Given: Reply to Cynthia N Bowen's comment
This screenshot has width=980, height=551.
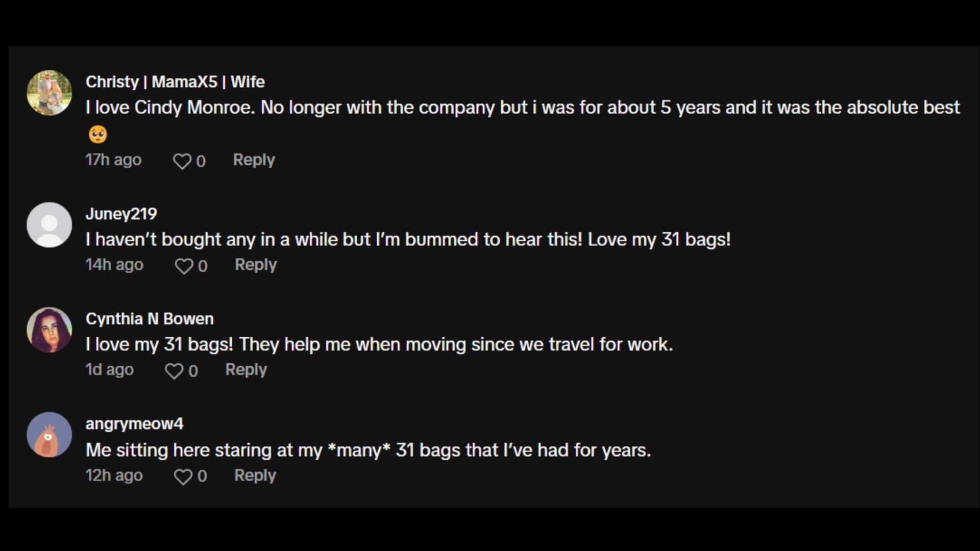Looking at the screenshot, I should point(246,370).
